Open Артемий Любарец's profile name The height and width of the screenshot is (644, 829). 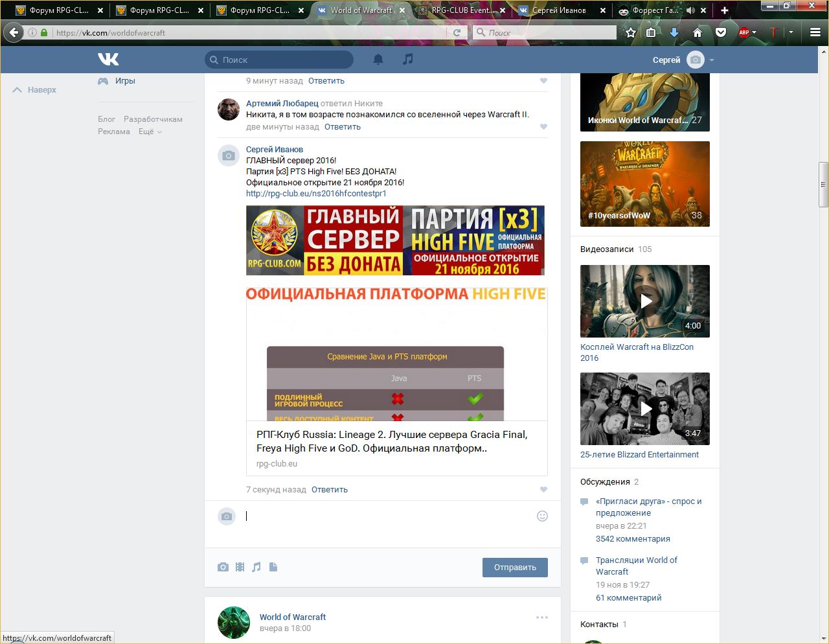pyautogui.click(x=282, y=104)
